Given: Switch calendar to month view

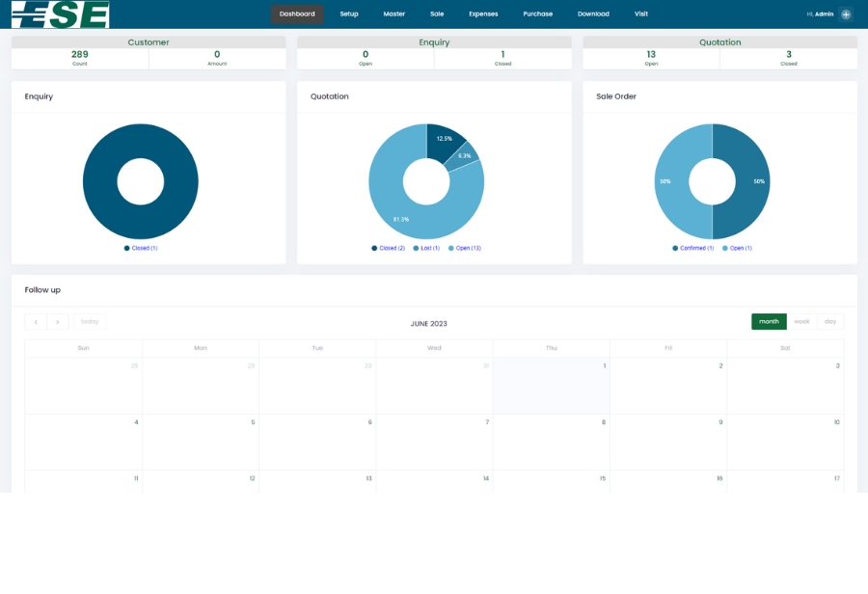Looking at the screenshot, I should 769,322.
